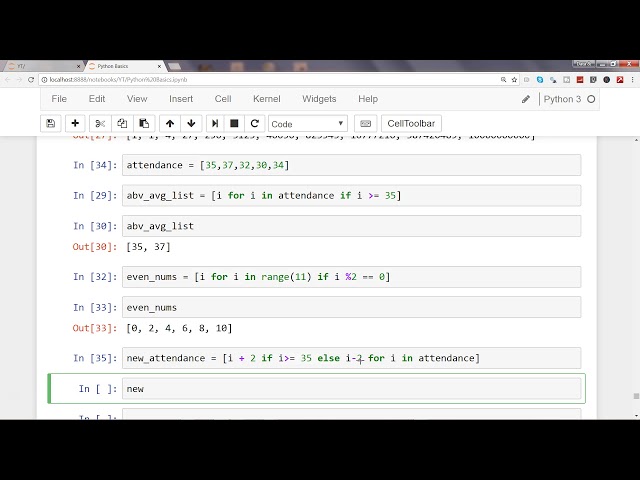The height and width of the screenshot is (480, 640).
Task: Open the Cell menu
Action: pos(223,99)
